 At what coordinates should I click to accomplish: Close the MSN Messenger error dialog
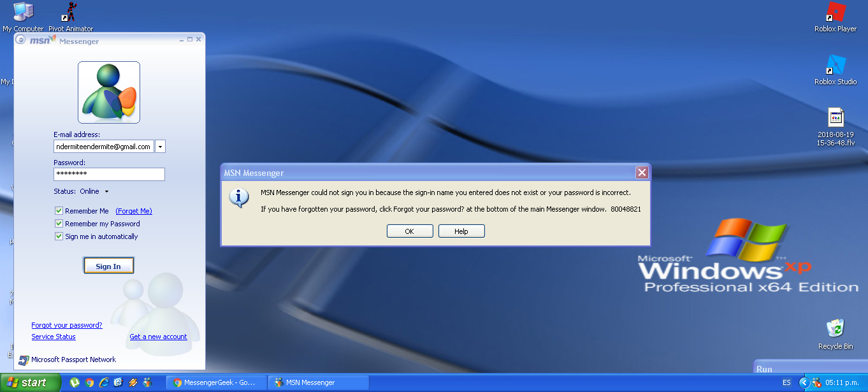click(642, 172)
